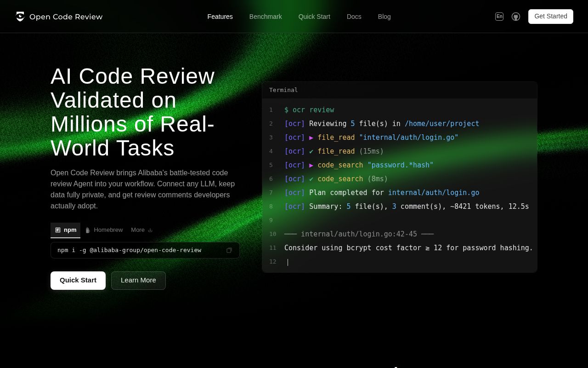Open the Features nav item
This screenshot has height=368, width=588.
tap(220, 17)
